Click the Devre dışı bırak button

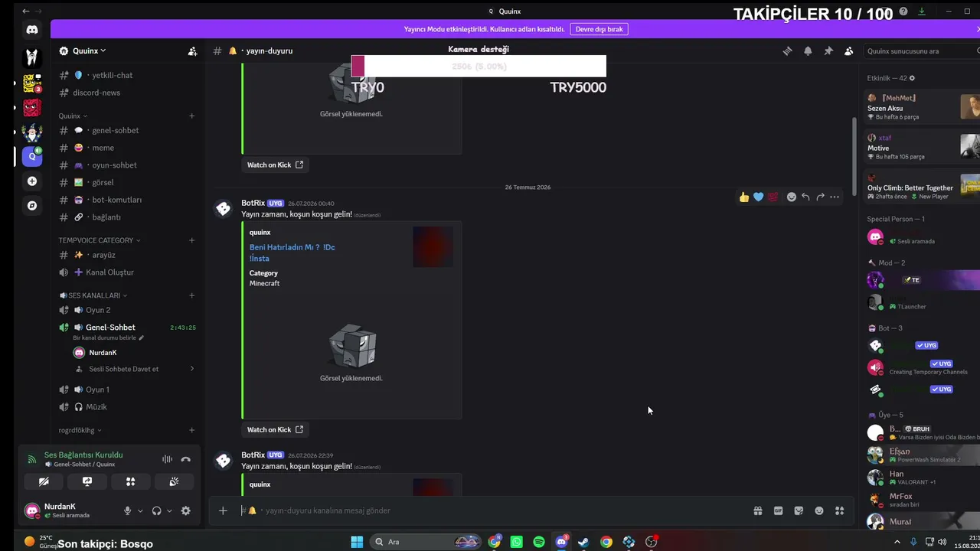[x=599, y=29]
